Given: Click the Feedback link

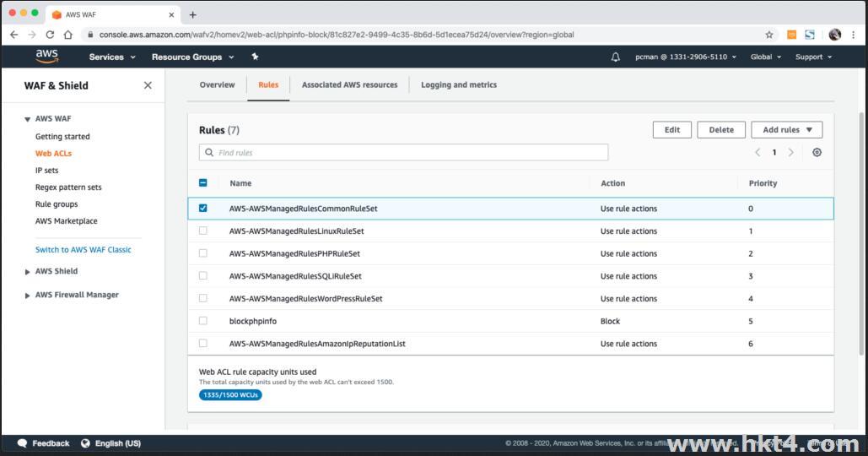Looking at the screenshot, I should pos(51,443).
